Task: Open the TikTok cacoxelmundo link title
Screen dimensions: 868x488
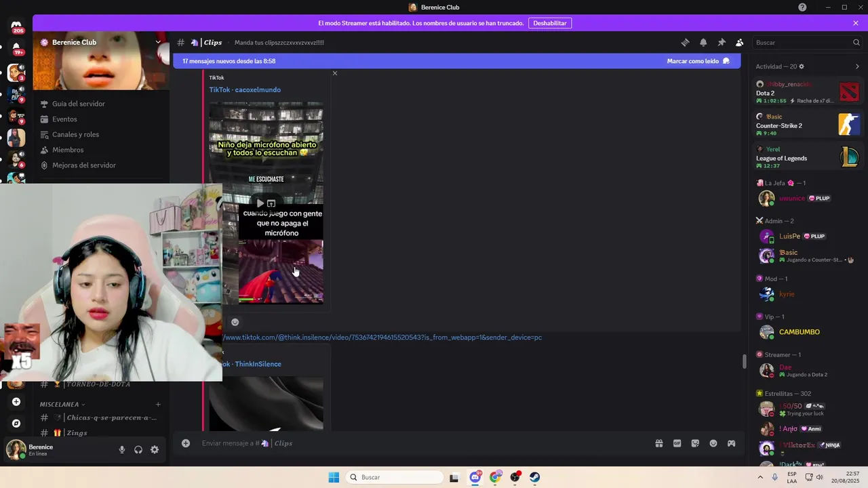Action: pyautogui.click(x=245, y=89)
